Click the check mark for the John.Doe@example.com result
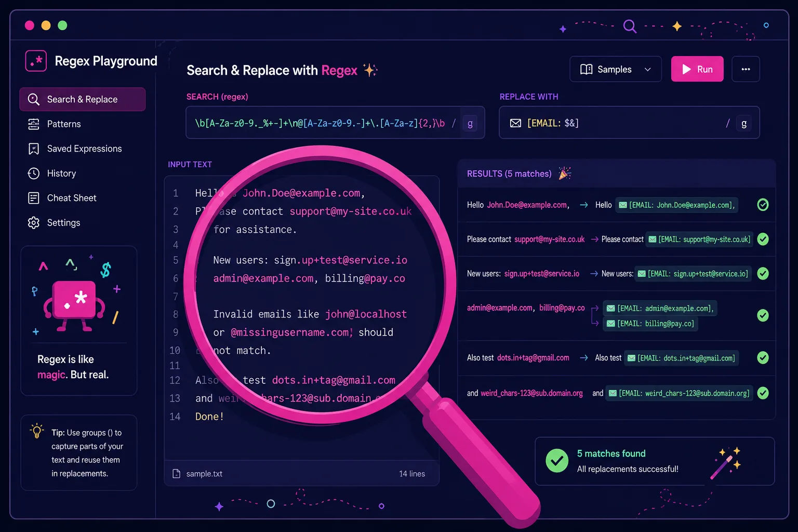 763,205
